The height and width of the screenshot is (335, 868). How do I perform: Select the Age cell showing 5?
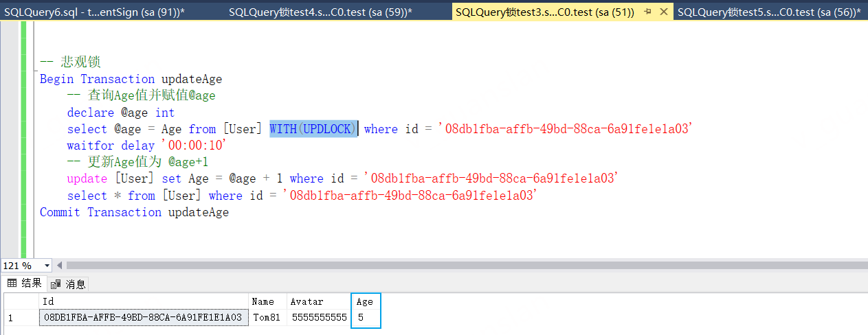(x=365, y=318)
